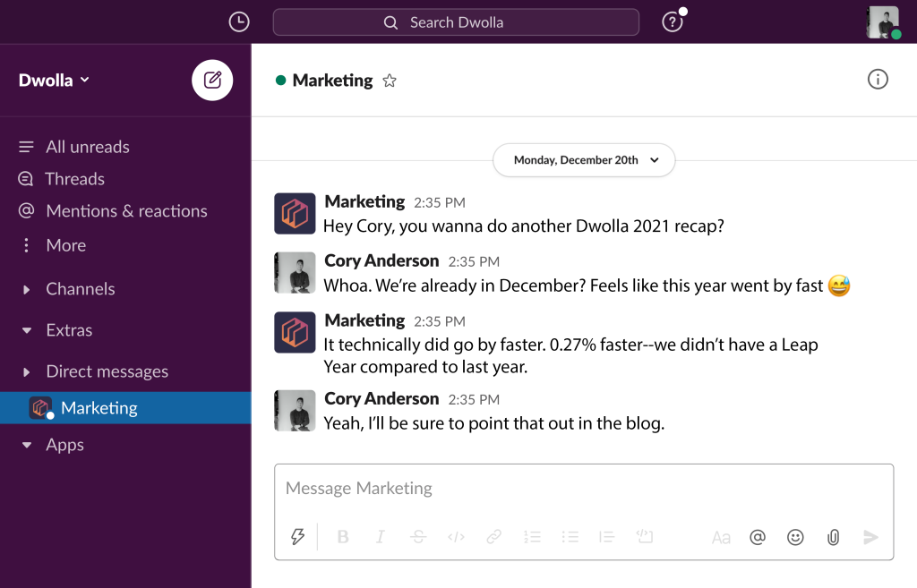The image size is (917, 588).
Task: Mention someone with the @ icon
Action: (758, 537)
